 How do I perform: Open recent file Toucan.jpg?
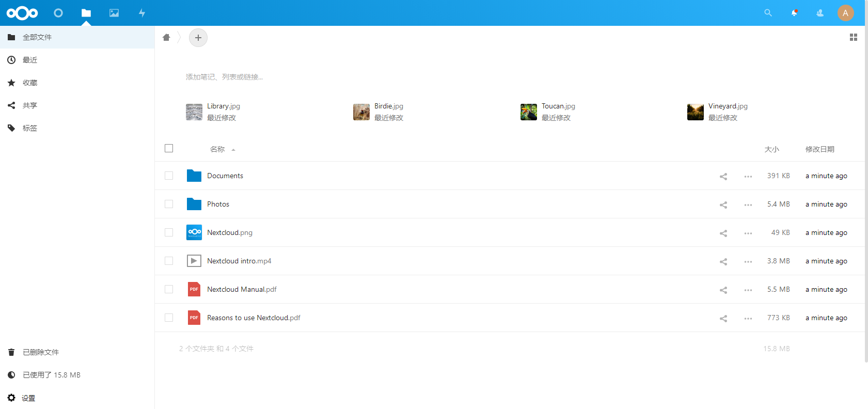[x=548, y=112]
